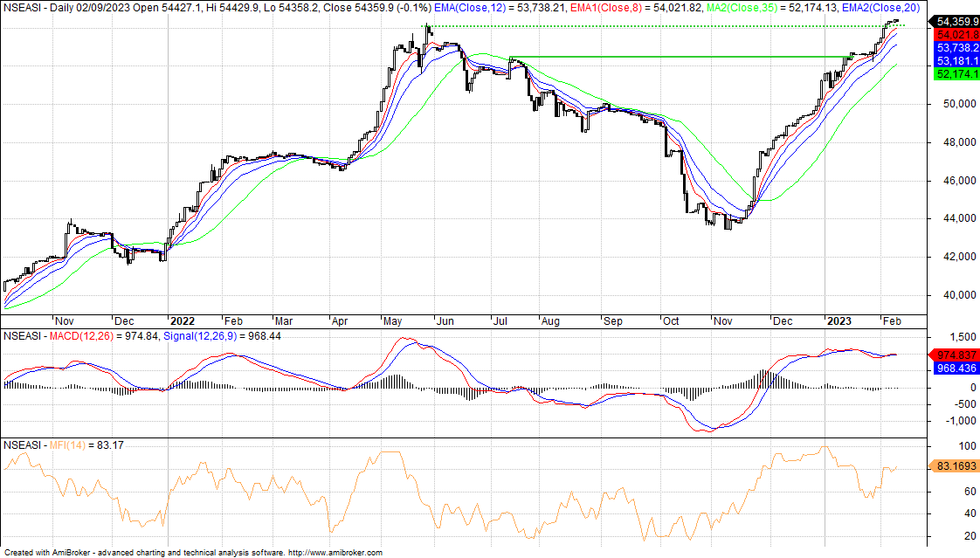Click the Jul month label
Screen dimensions: 980x558
point(500,321)
